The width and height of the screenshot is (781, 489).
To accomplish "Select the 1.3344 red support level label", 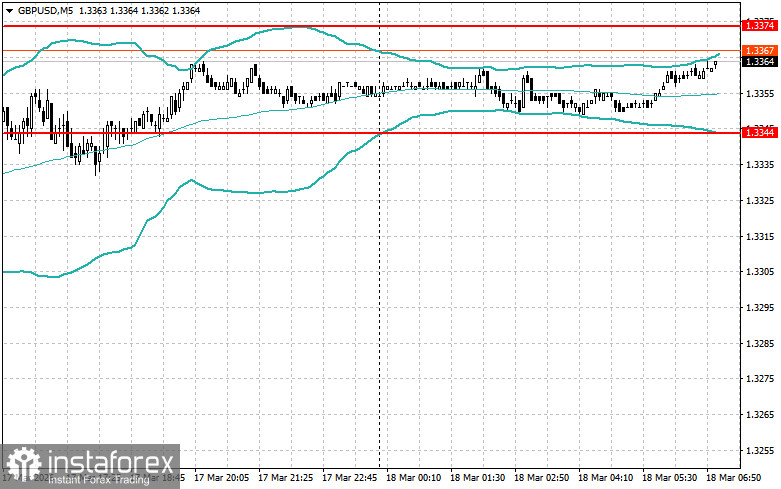I will [x=759, y=132].
